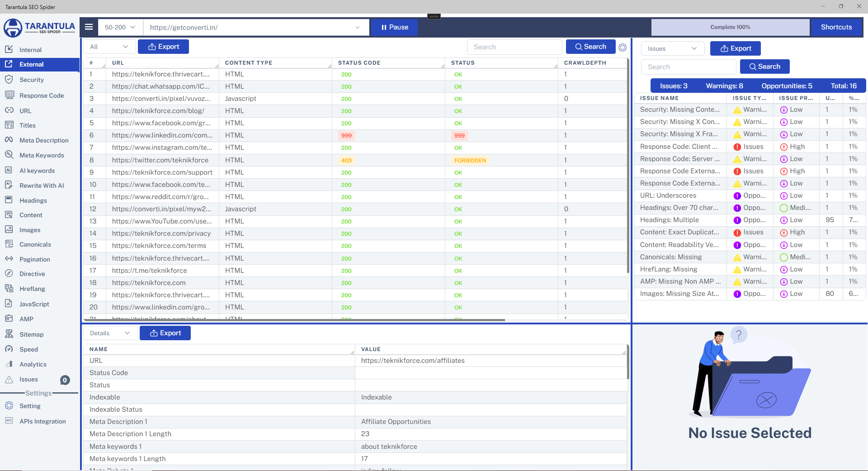Screen dimensions: 868x471
Task: Click the Headings sidebar icon
Action: point(9,200)
